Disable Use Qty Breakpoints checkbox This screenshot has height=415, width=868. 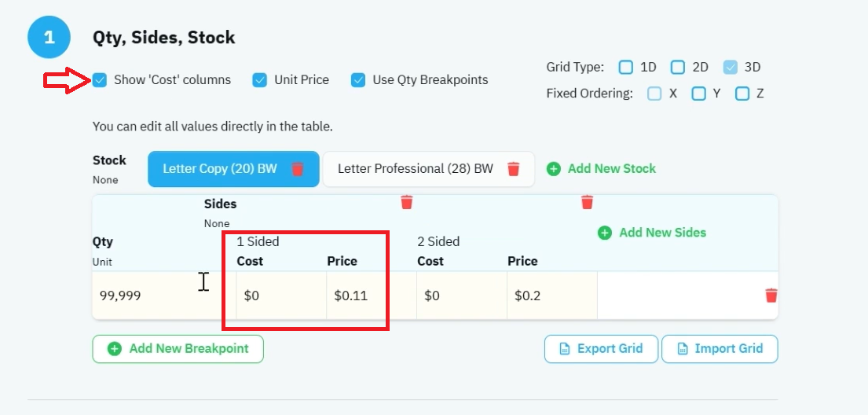[x=358, y=80]
